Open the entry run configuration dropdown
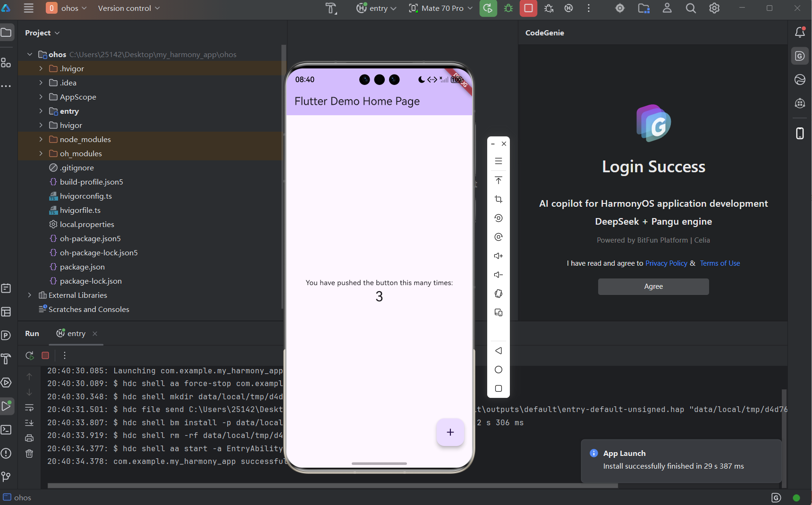Viewport: 812px width, 505px height. tap(376, 8)
